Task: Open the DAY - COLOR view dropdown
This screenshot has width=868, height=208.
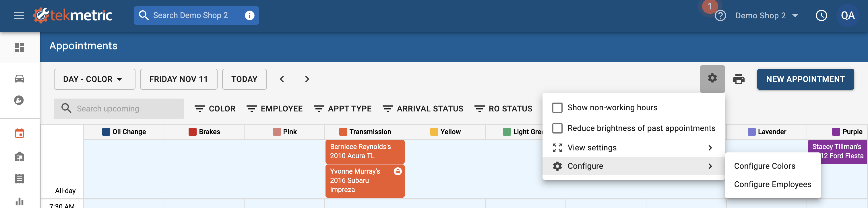Action: click(x=94, y=79)
